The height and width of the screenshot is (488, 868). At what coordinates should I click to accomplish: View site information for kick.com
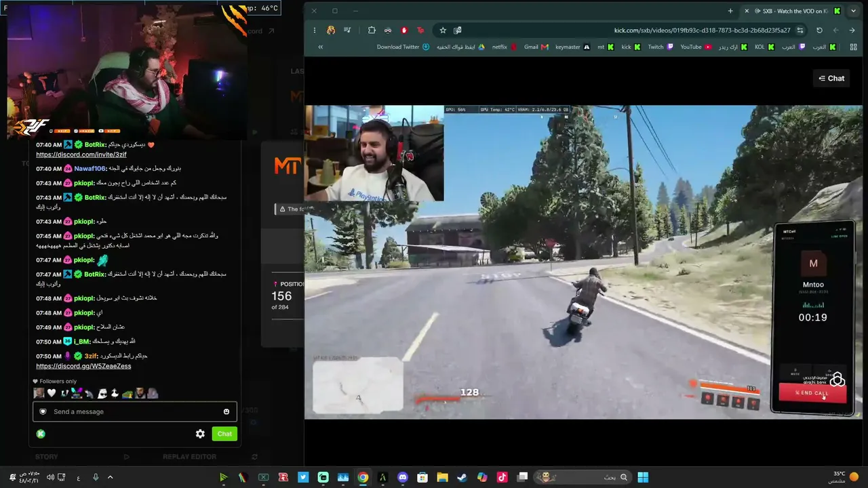tap(800, 30)
